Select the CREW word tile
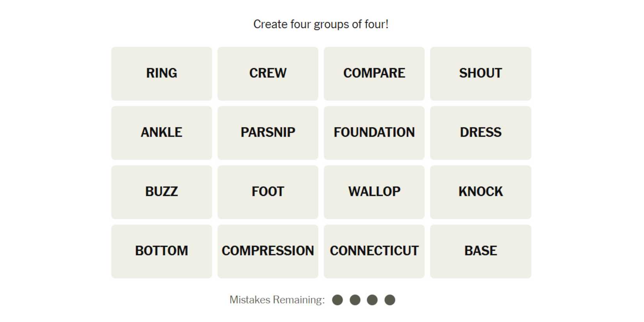This screenshot has height=322, width=644. [268, 73]
